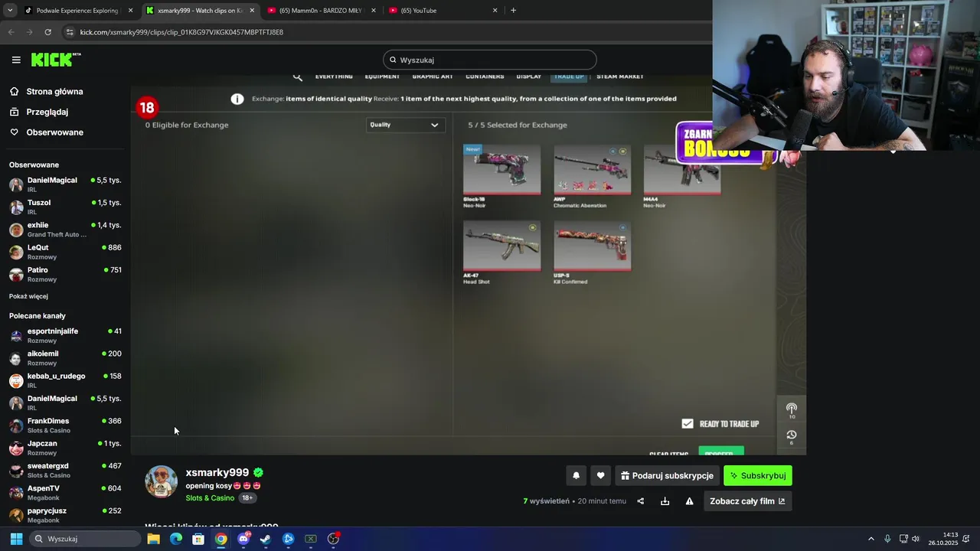The width and height of the screenshot is (980, 551).
Task: Select the TRADE UP tab
Action: tap(569, 77)
